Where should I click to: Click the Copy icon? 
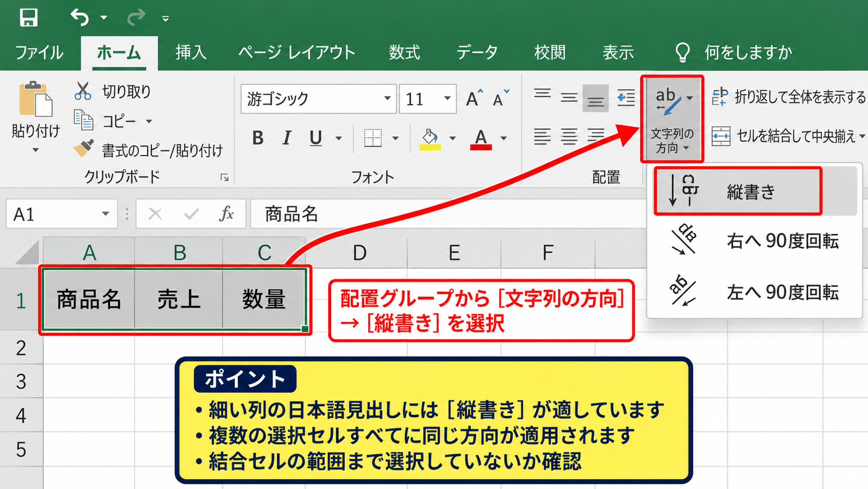click(84, 120)
